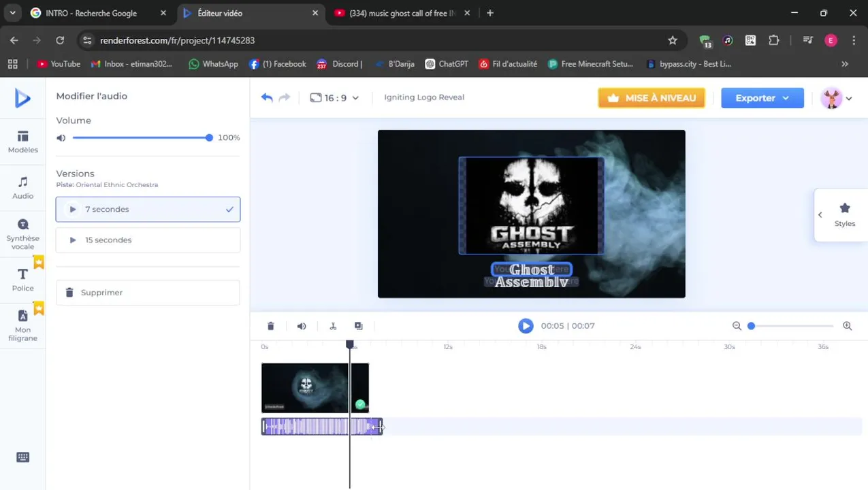Open the Facebook bookmark
The image size is (868, 490).
click(x=278, y=64)
